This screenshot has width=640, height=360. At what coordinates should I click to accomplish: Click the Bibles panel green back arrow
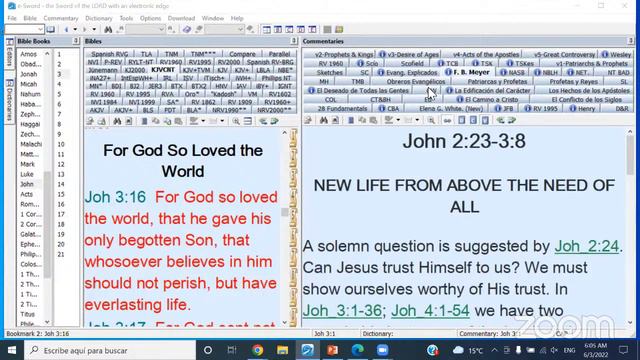[263, 121]
